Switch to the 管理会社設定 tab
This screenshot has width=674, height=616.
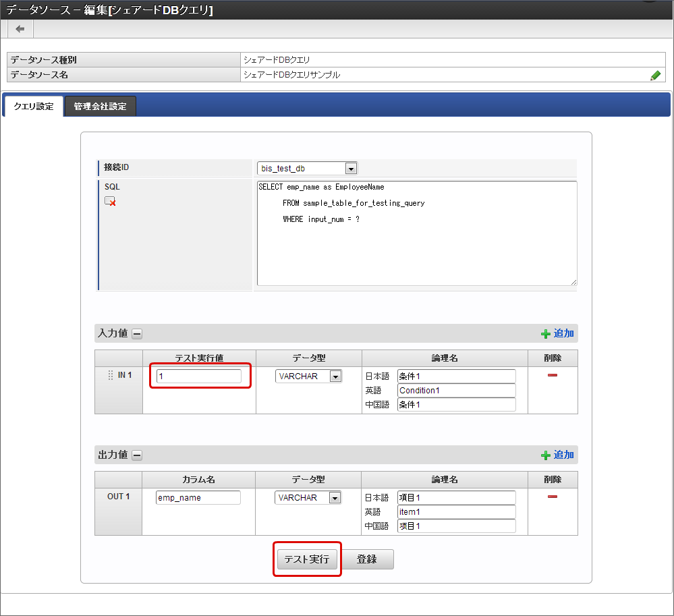click(x=100, y=107)
